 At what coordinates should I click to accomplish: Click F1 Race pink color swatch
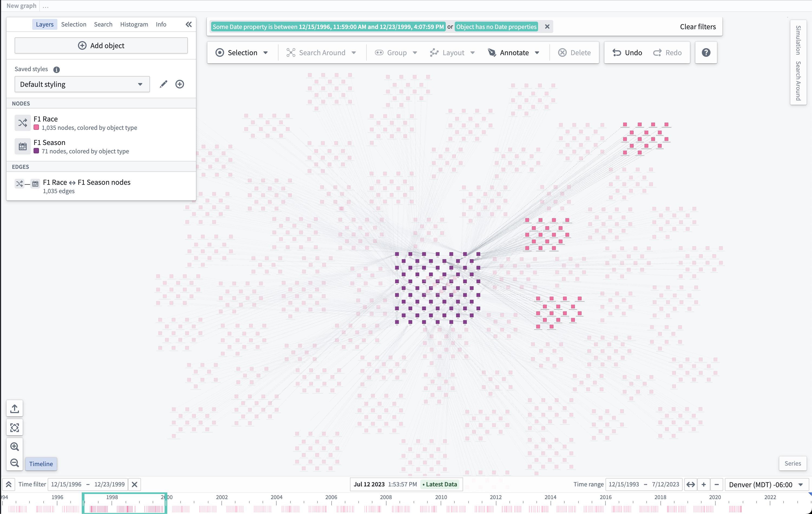tap(36, 128)
